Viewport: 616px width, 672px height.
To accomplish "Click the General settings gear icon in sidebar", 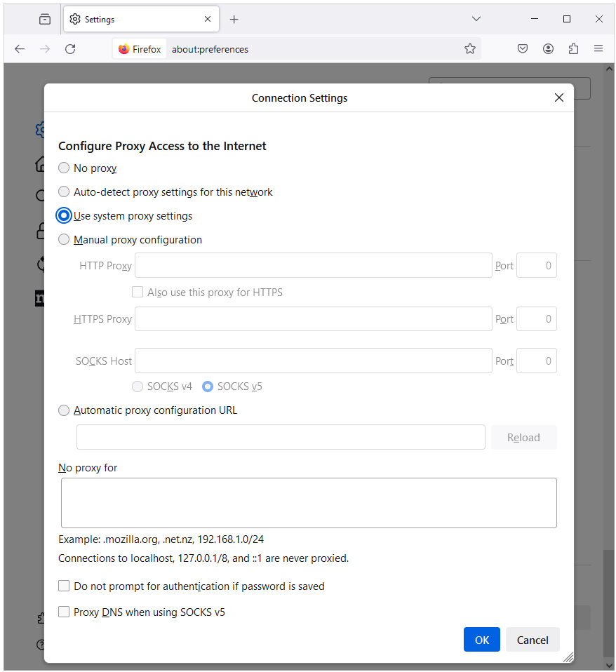I will pyautogui.click(x=41, y=129).
